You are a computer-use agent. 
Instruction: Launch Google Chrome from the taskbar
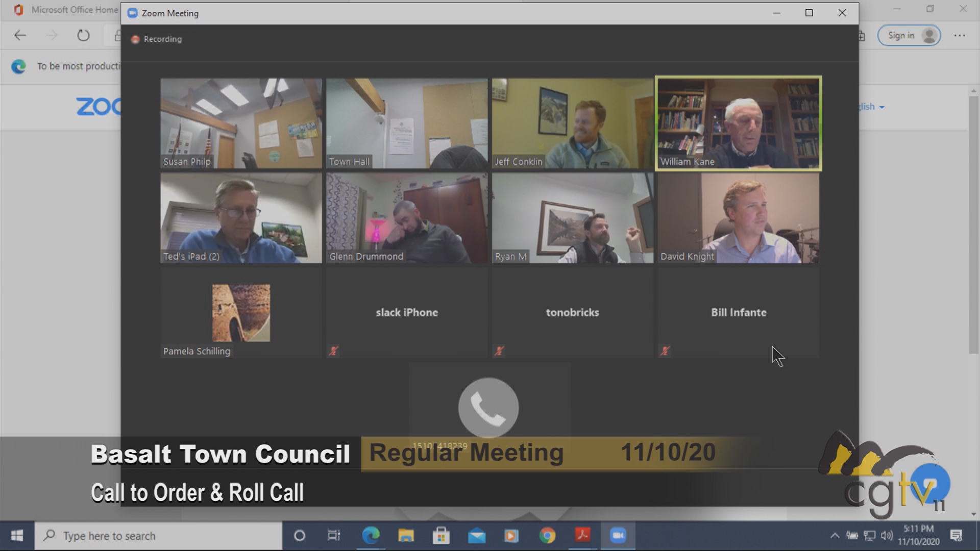(x=547, y=536)
